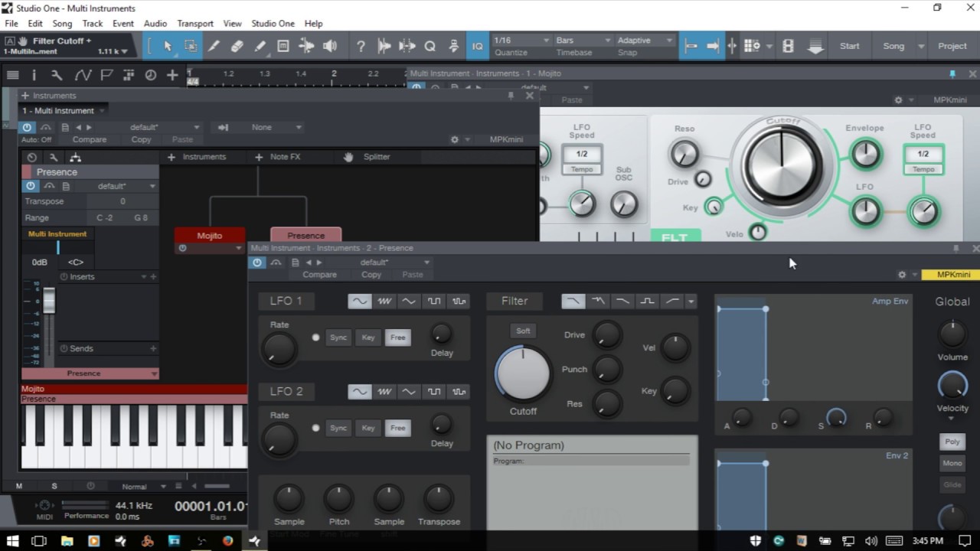This screenshot has height=551, width=980.
Task: Add an instrument with the + Instruments button
Action: coord(197,157)
